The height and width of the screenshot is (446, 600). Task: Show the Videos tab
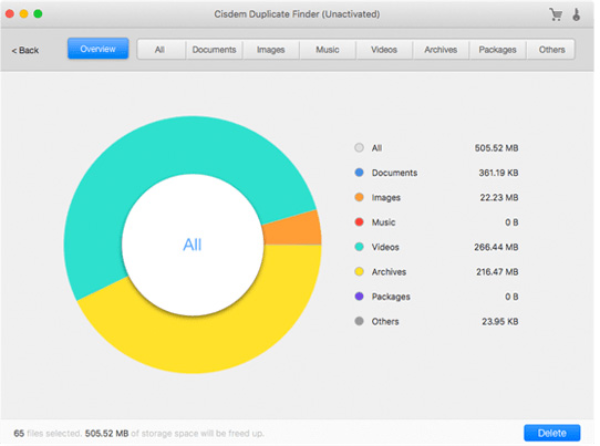coord(384,49)
